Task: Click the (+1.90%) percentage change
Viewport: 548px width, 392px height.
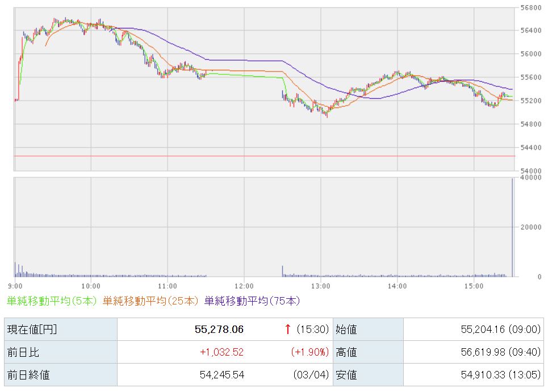Action: [x=309, y=352]
